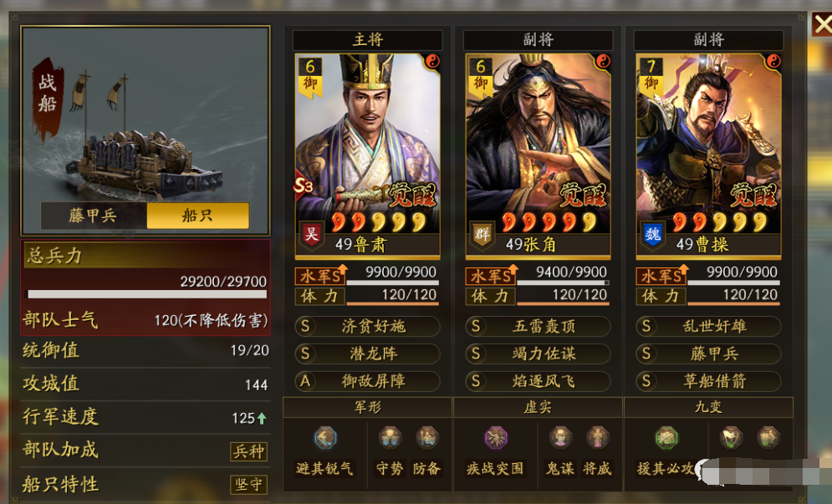This screenshot has height=504, width=832.
Task: Close the army formation panel
Action: click(x=822, y=24)
